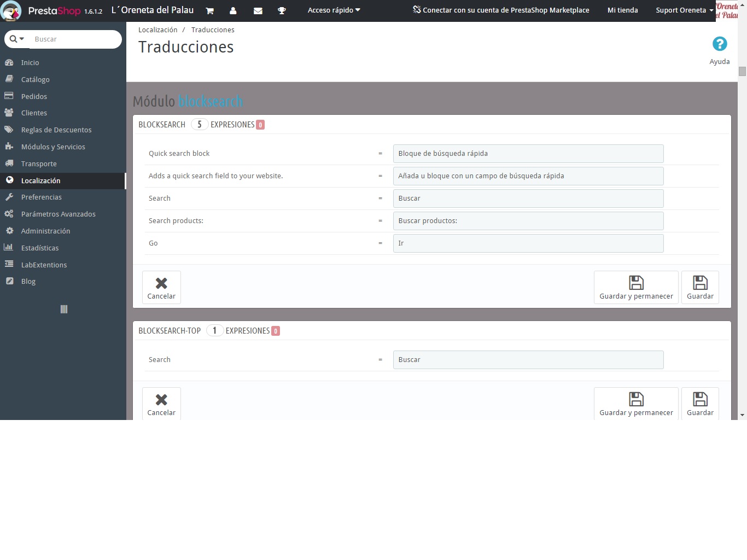This screenshot has width=747, height=560.
Task: Click the scrollbar down arrow
Action: click(742, 415)
